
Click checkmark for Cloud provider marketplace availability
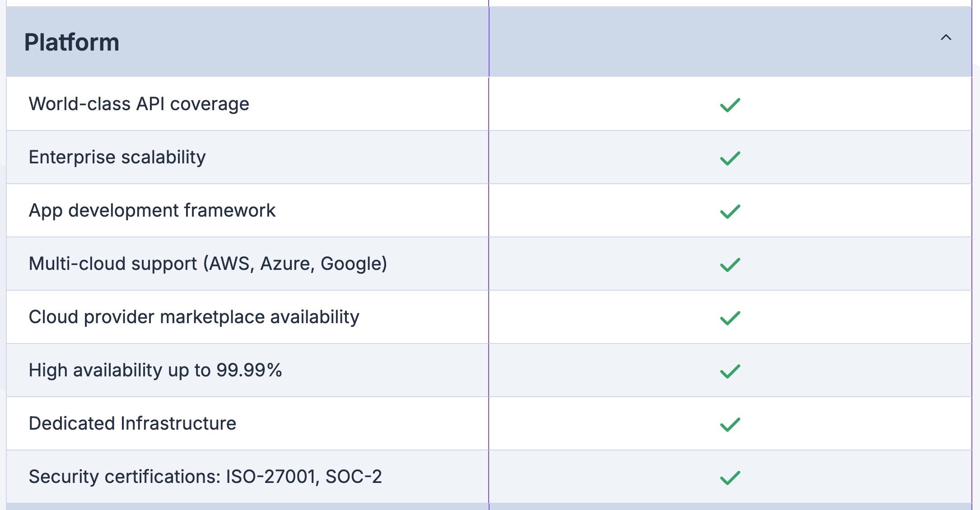(x=730, y=318)
